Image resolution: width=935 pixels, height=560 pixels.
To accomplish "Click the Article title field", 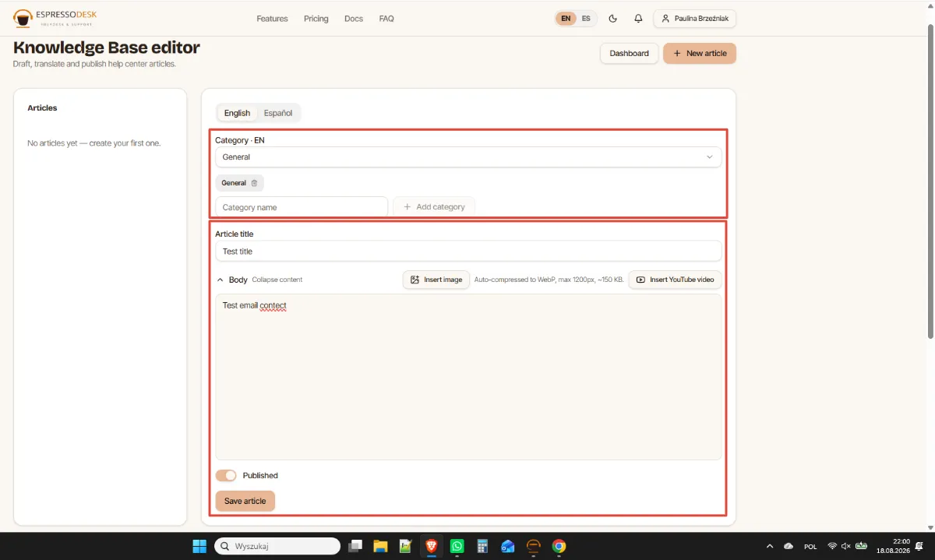I will (x=468, y=251).
